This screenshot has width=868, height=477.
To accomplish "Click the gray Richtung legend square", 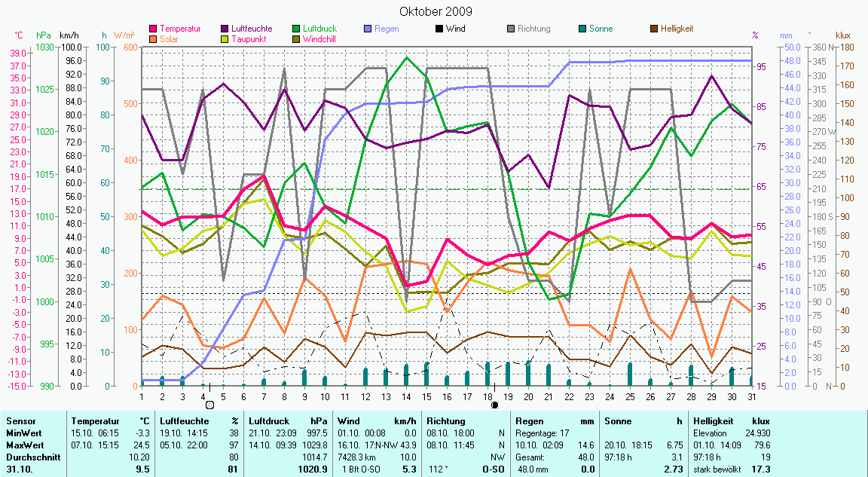I will click(510, 29).
